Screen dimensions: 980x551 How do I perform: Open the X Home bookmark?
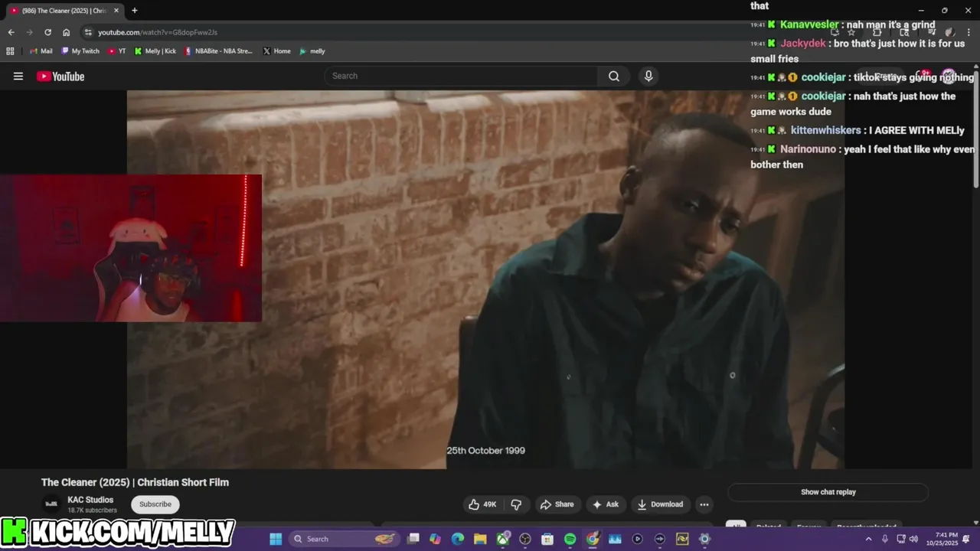tap(276, 51)
